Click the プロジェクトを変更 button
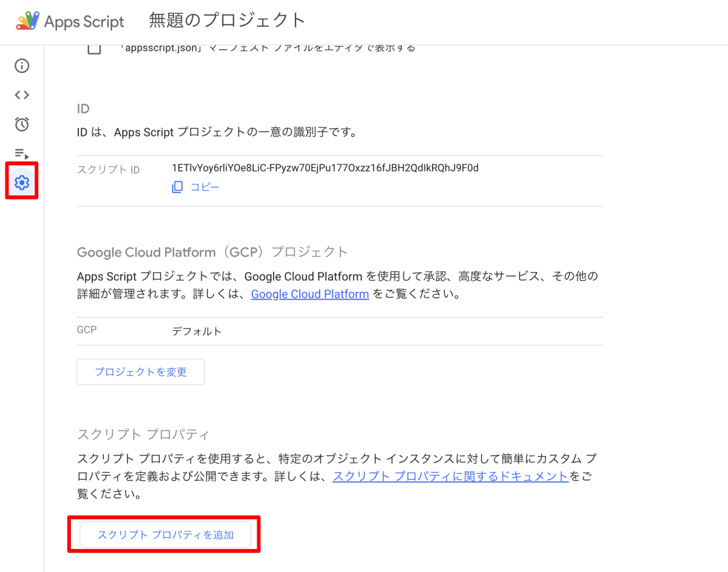 click(x=141, y=372)
